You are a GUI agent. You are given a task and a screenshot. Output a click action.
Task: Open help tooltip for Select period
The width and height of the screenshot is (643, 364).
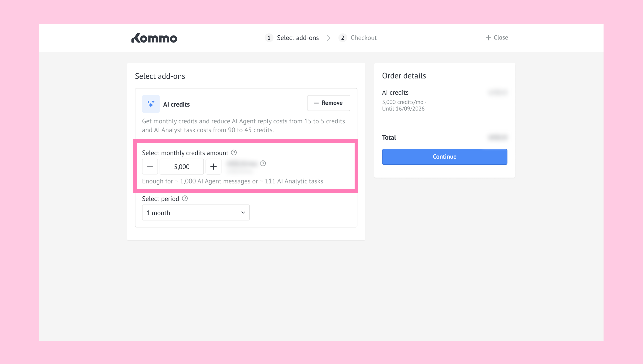[x=185, y=199]
